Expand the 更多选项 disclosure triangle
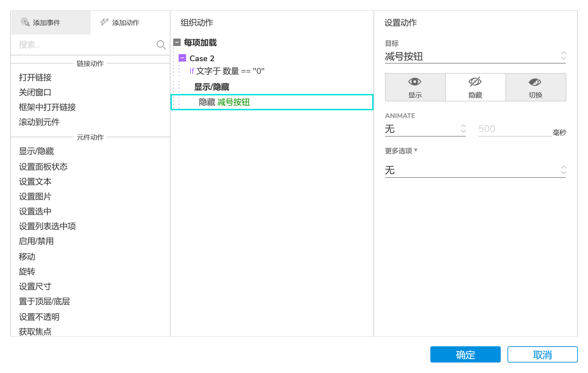The width and height of the screenshot is (588, 373). pos(416,150)
